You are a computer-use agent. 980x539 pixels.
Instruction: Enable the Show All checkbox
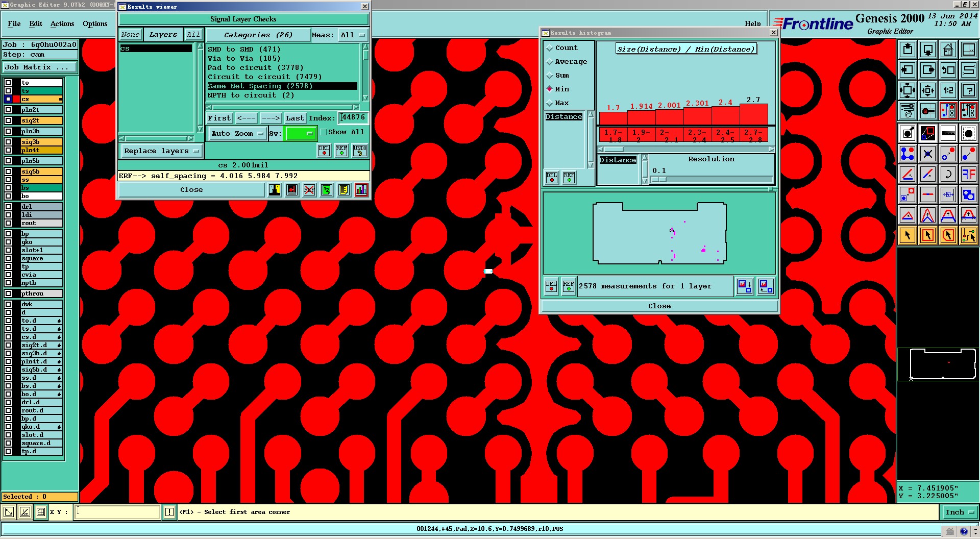tap(323, 132)
